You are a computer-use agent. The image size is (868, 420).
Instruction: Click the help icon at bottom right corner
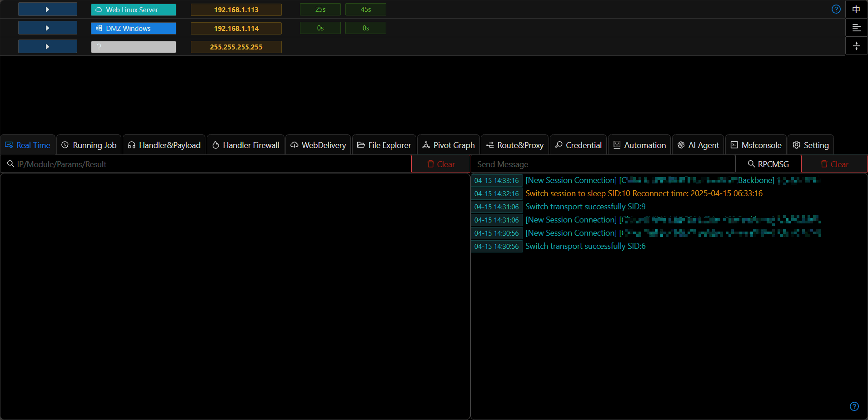(854, 406)
